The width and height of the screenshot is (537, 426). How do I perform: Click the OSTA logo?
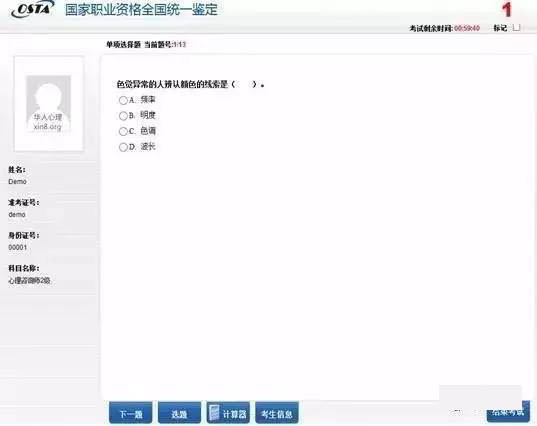coord(33,9)
